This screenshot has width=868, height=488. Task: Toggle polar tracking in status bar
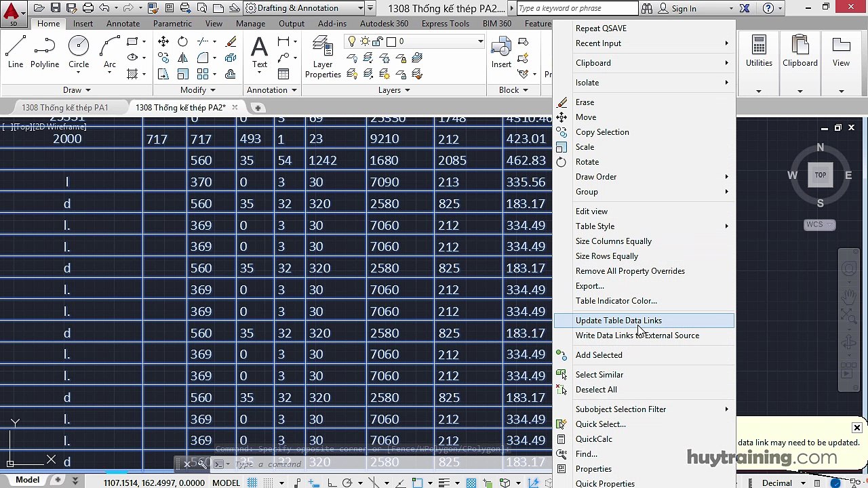(347, 483)
